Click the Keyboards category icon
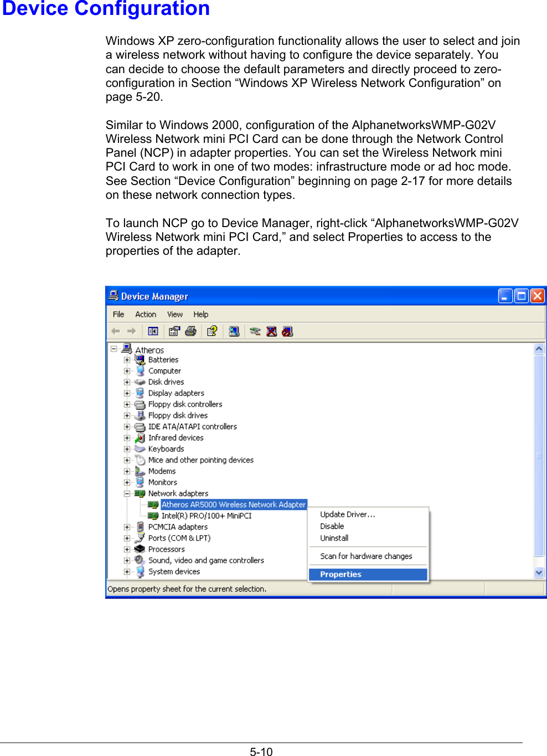547x756 pixels. [x=140, y=449]
